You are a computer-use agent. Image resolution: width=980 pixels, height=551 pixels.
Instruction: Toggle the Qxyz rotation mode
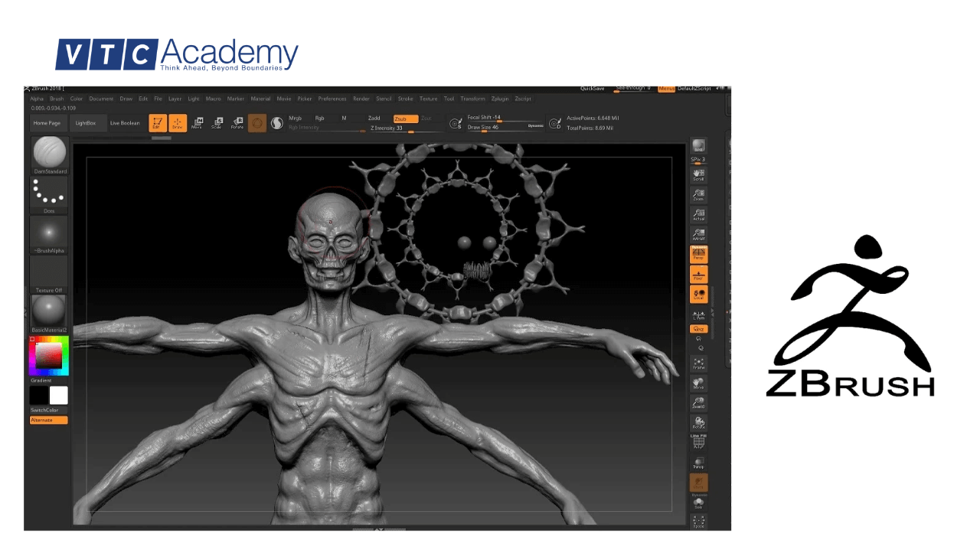[698, 329]
